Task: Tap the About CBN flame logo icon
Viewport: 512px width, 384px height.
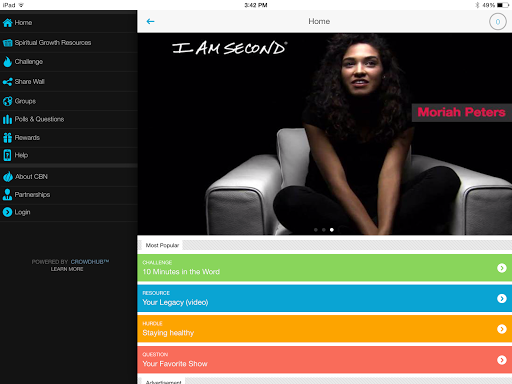Action: coord(8,177)
